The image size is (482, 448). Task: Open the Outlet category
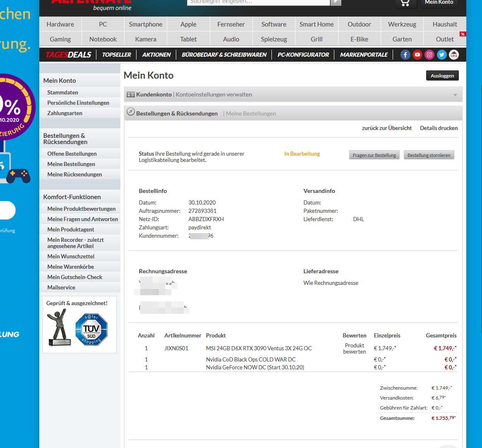pos(445,39)
